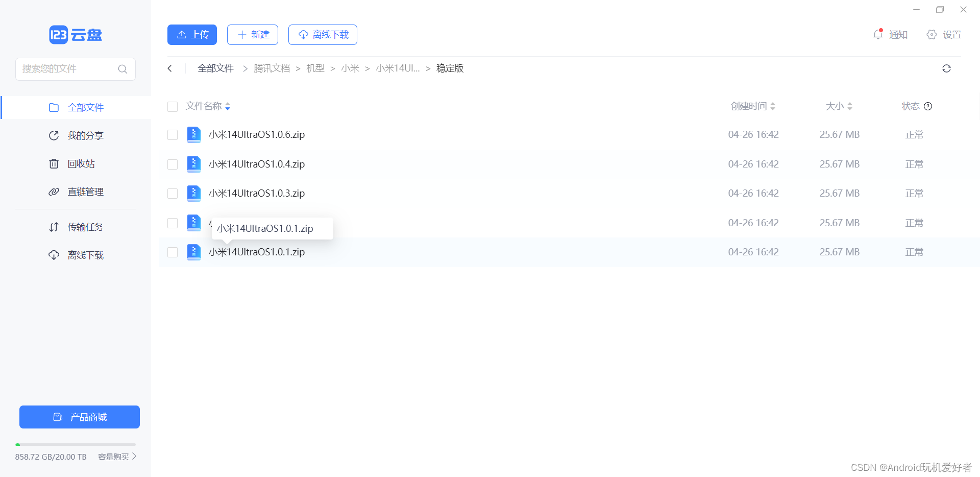Open 直链管理 in sidebar
Screen dimensions: 980x477
(76, 192)
